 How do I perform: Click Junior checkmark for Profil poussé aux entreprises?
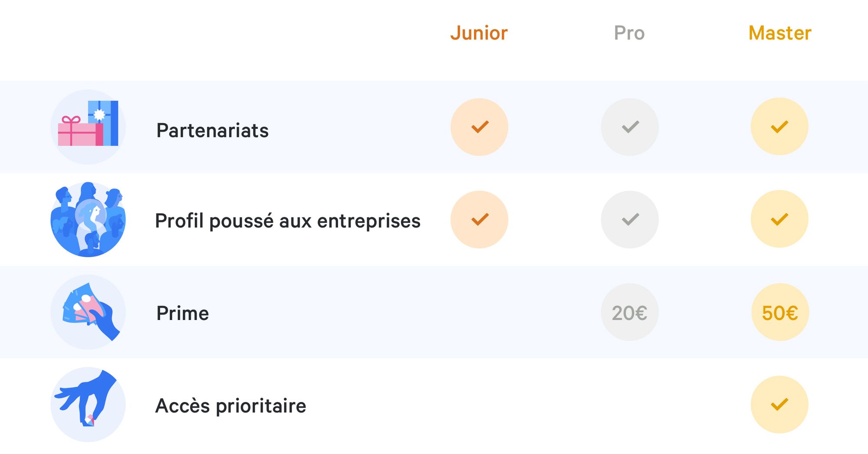479,219
